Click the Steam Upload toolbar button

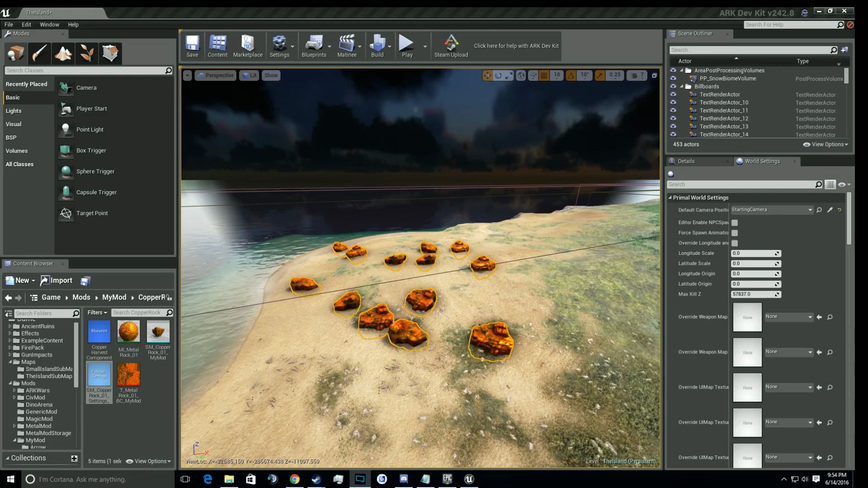[x=451, y=46]
